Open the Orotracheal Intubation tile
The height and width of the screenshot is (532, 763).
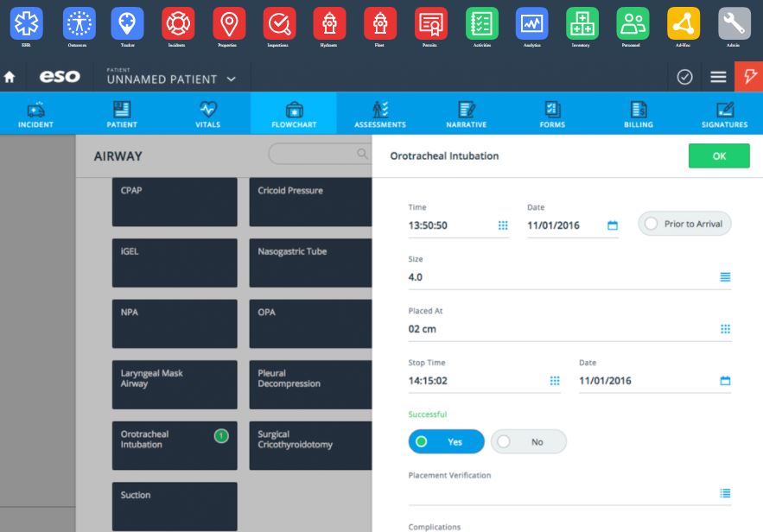point(175,446)
